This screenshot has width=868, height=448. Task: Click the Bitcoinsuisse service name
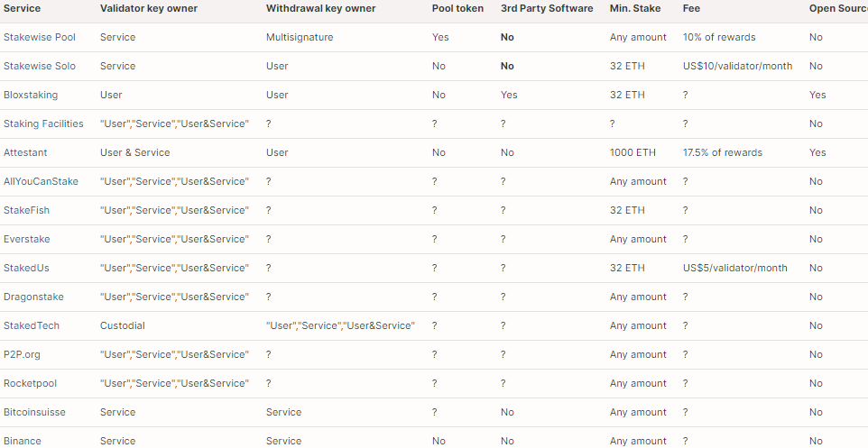coord(34,412)
